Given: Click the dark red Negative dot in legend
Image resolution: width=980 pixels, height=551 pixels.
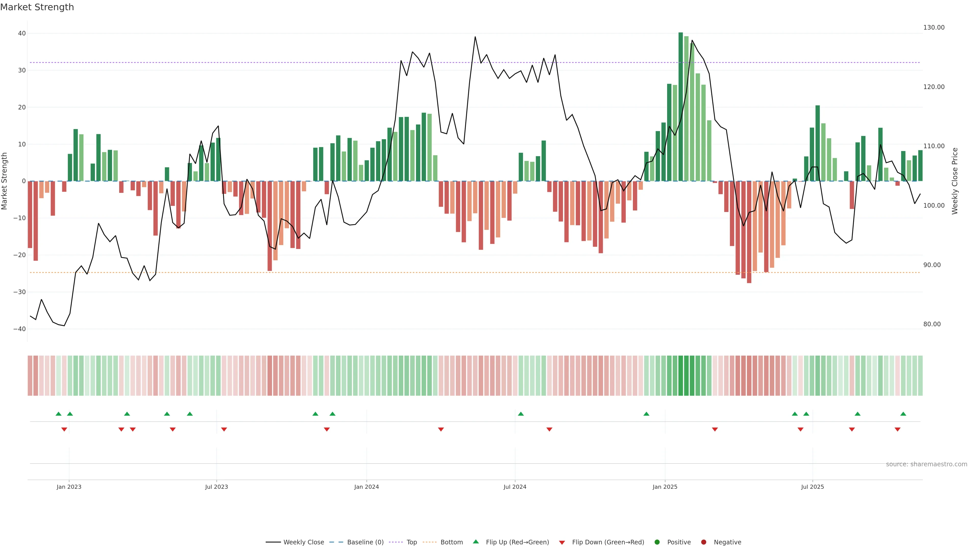Looking at the screenshot, I should pos(703,542).
